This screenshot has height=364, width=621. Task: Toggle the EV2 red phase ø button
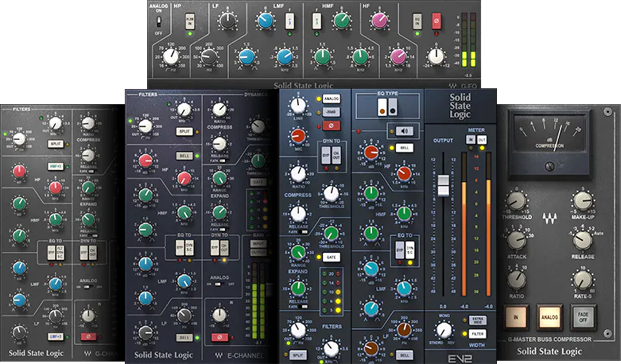[332, 126]
